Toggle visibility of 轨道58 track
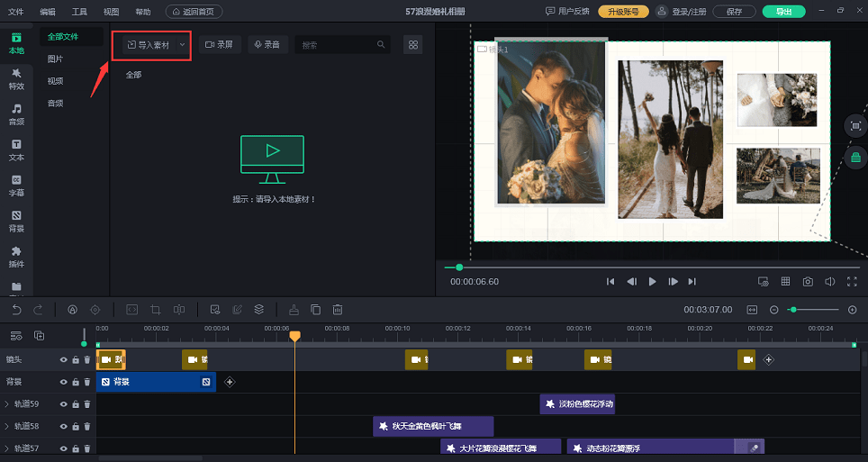 64,426
